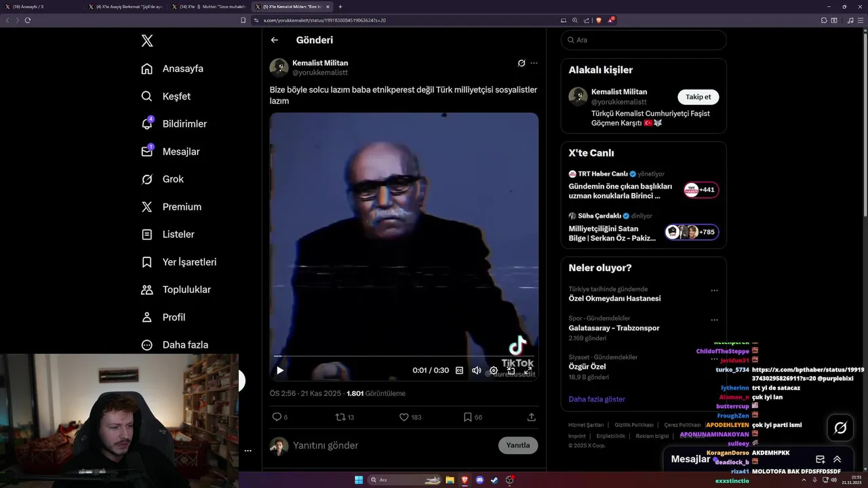
Task: Click Takip et for Kemalist Militan
Action: point(698,97)
